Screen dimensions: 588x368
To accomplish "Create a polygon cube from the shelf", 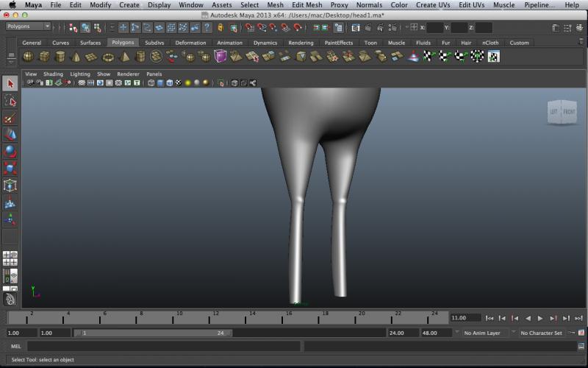I will [x=44, y=57].
